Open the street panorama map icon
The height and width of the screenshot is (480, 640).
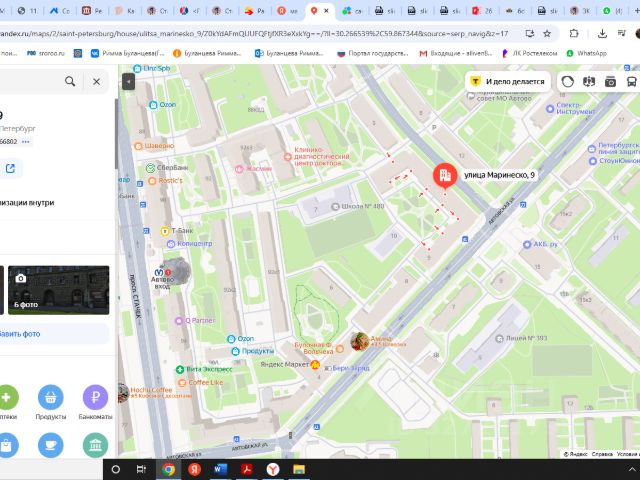coord(589,82)
